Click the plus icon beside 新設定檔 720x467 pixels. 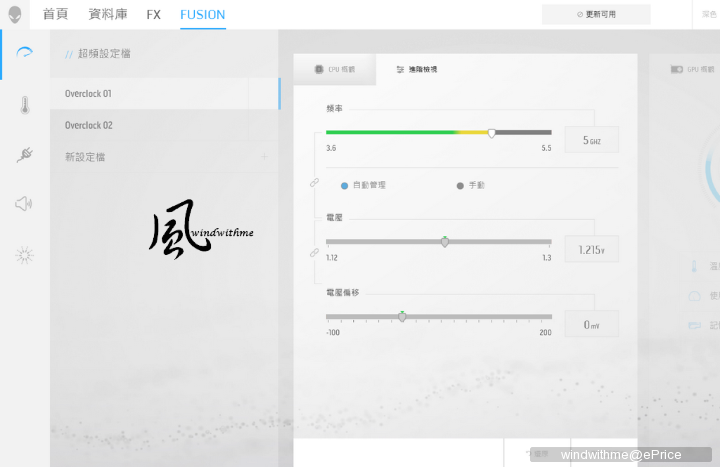[264, 157]
